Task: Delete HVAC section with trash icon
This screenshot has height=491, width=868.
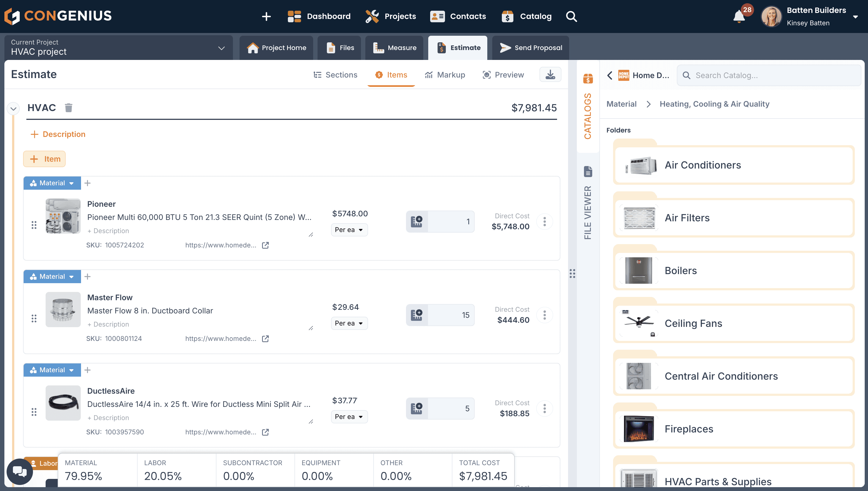Action: coord(68,107)
